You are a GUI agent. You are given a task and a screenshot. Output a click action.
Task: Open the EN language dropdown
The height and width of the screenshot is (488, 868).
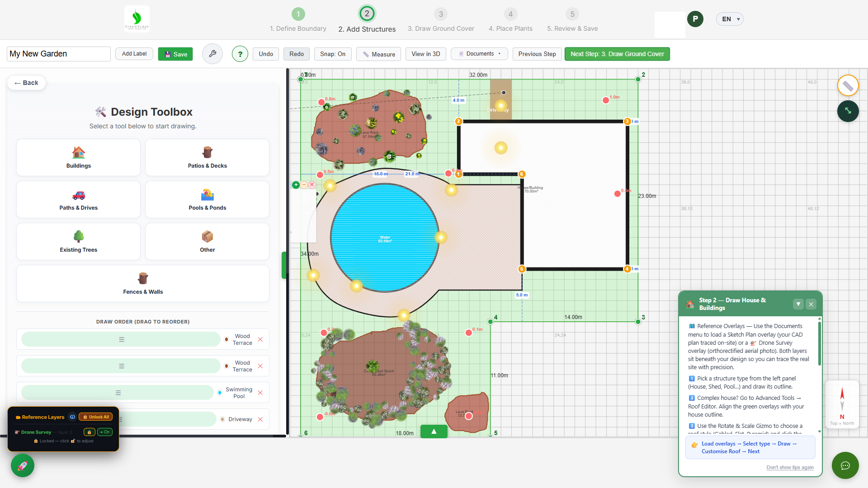click(730, 19)
